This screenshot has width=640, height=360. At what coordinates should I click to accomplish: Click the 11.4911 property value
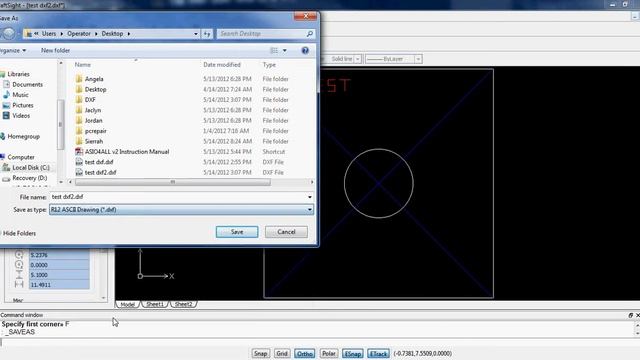click(x=59, y=285)
